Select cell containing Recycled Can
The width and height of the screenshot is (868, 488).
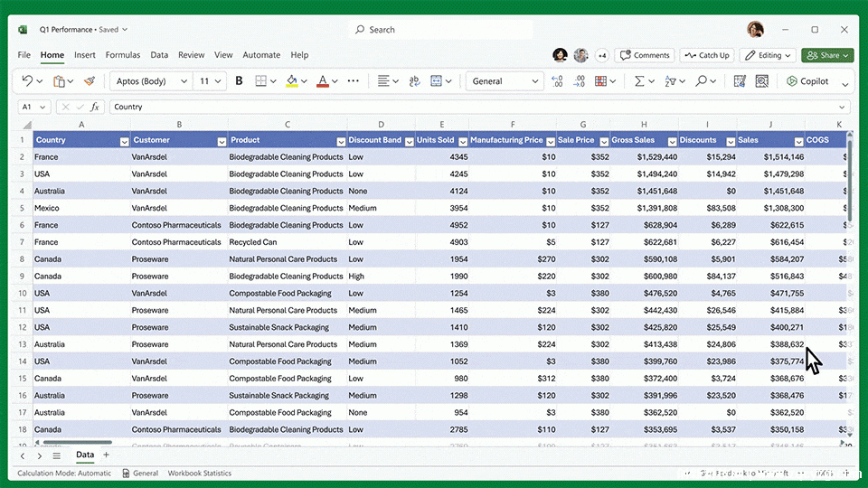click(287, 242)
